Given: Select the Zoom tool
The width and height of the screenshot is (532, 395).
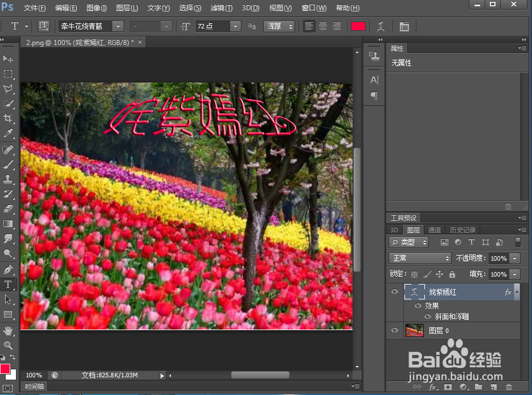Looking at the screenshot, I should pyautogui.click(x=8, y=345).
